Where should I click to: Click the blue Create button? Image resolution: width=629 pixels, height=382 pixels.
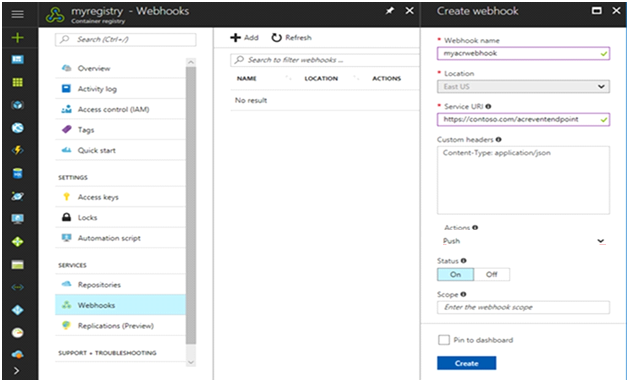click(467, 363)
